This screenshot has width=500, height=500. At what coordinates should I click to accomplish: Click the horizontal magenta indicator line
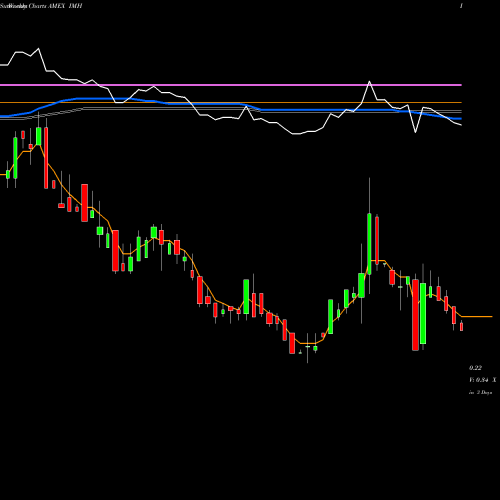[231, 85]
